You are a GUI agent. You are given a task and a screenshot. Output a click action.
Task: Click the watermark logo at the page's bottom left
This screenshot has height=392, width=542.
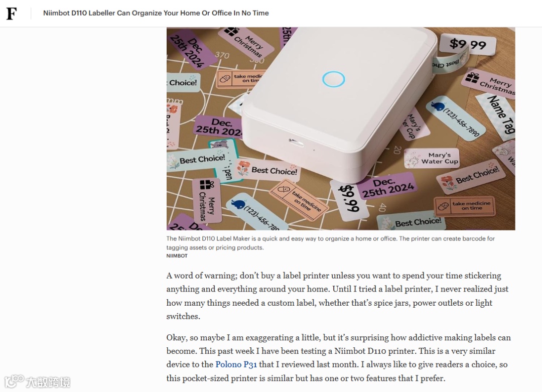37,381
